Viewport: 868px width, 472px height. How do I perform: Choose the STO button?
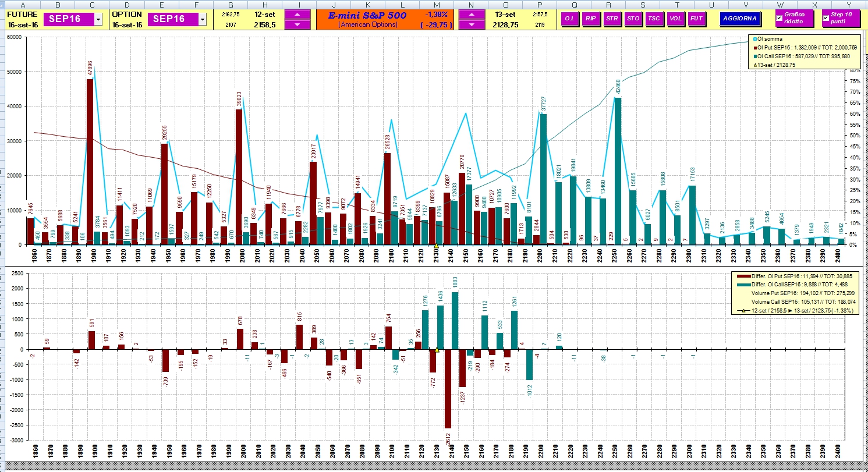[x=633, y=19]
